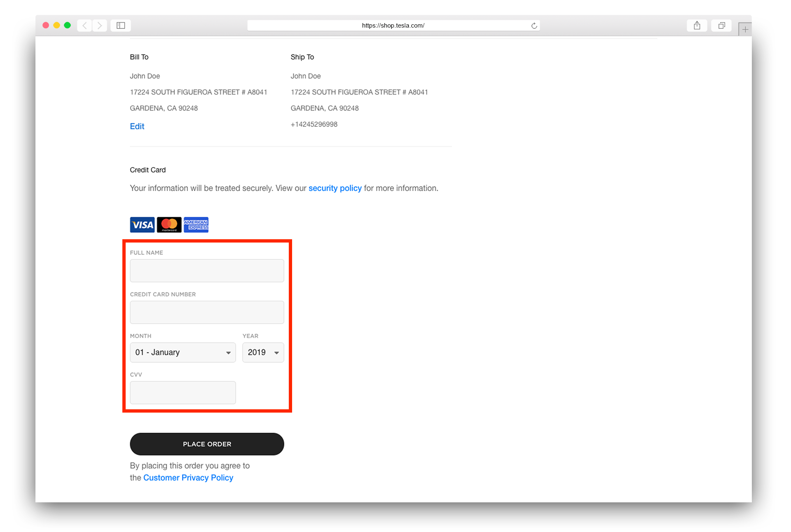The height and width of the screenshot is (532, 791).
Task: Click the browser forward navigation arrow
Action: (99, 25)
